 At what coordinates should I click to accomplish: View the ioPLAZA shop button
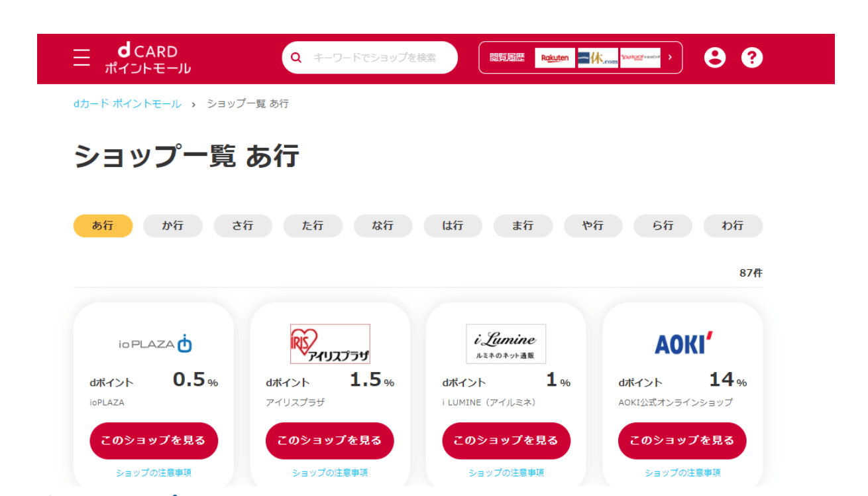pyautogui.click(x=154, y=440)
